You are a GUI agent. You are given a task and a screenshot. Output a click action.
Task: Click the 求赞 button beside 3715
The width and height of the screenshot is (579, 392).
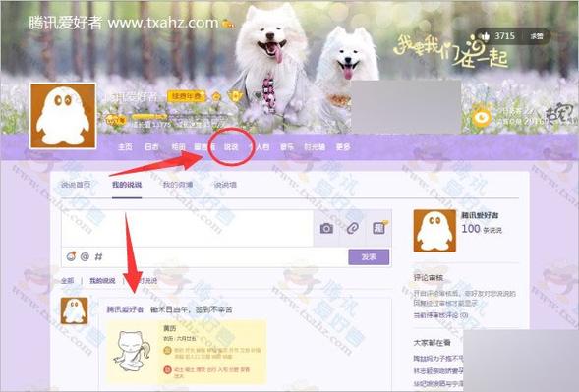tap(537, 36)
